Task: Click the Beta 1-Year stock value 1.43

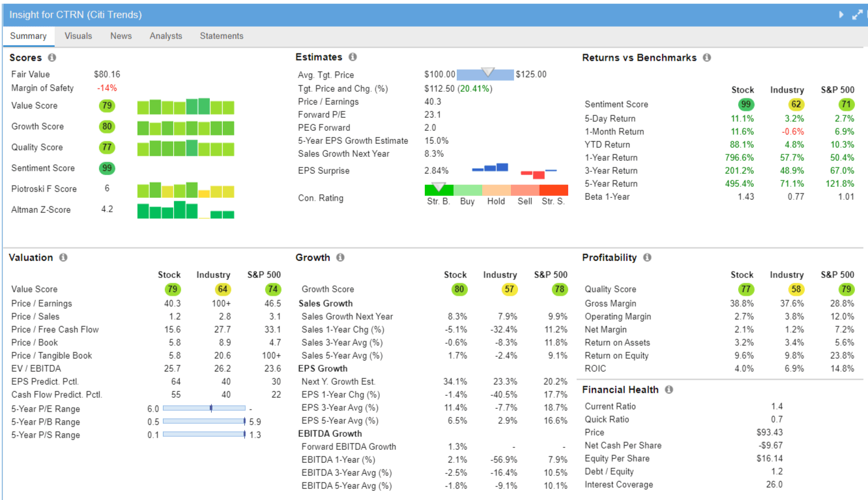Action: (745, 197)
